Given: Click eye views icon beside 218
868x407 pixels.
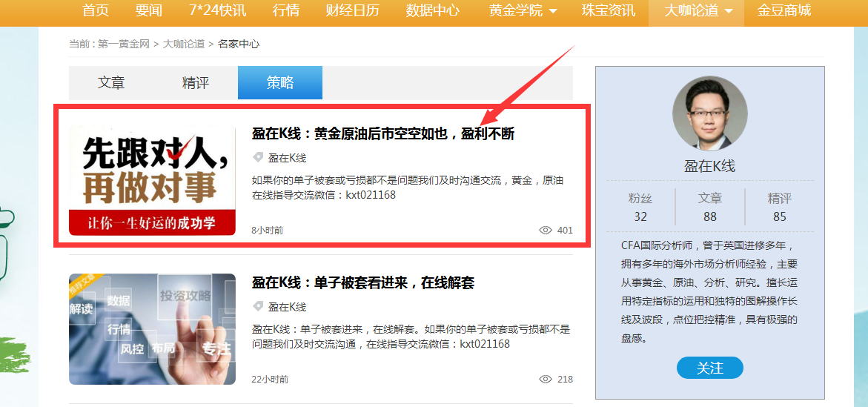Looking at the screenshot, I should coord(546,380).
